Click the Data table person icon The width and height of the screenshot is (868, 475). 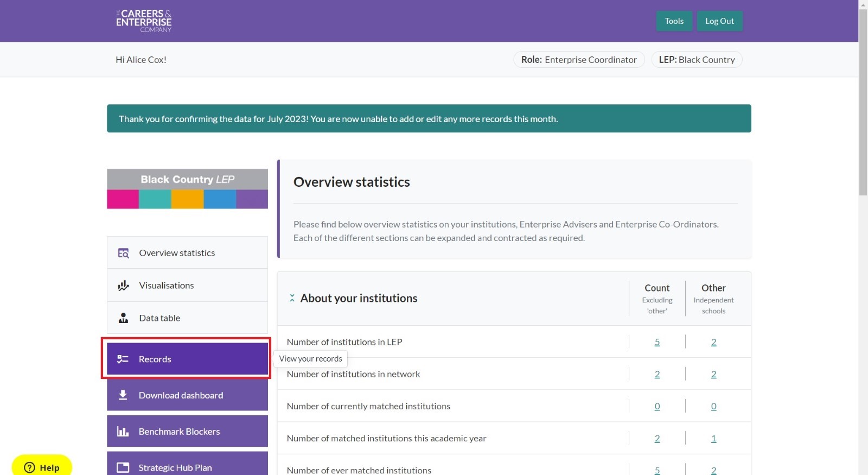point(123,318)
